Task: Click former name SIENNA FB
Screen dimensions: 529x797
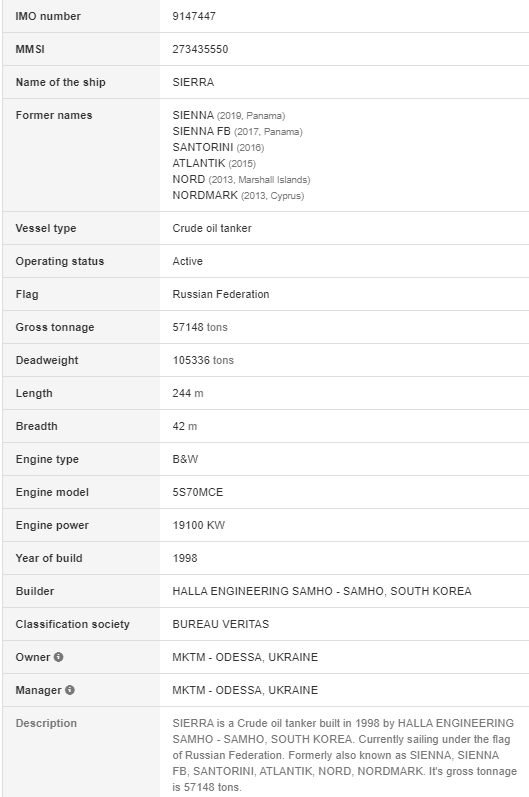Action: click(201, 131)
